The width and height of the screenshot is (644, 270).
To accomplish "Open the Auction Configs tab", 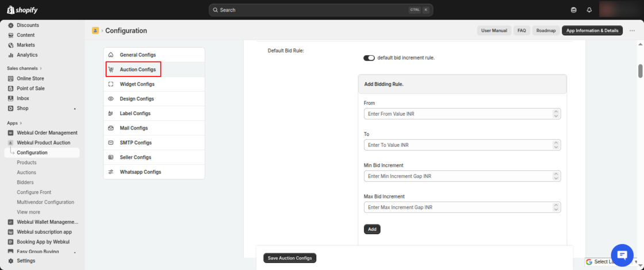I will tap(154, 70).
